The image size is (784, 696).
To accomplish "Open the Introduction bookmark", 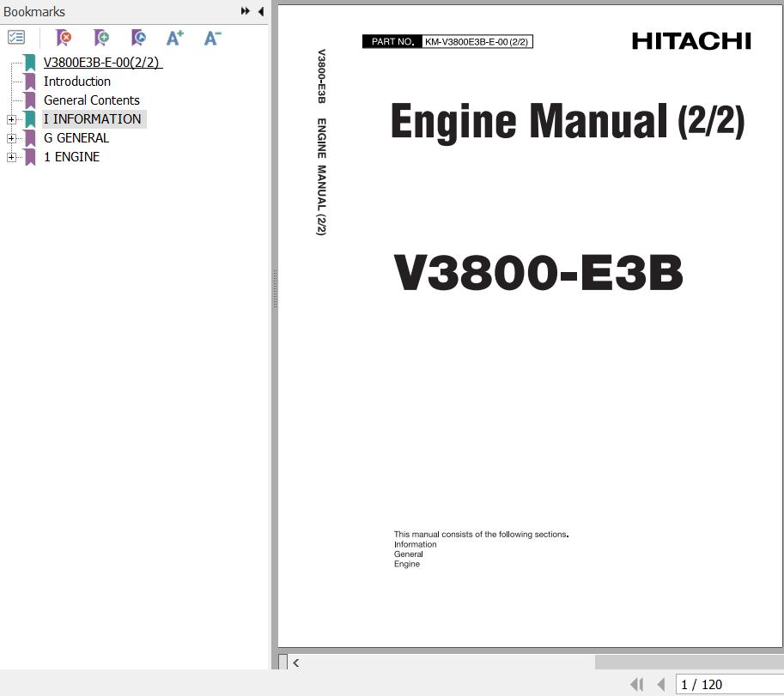I will pos(77,82).
